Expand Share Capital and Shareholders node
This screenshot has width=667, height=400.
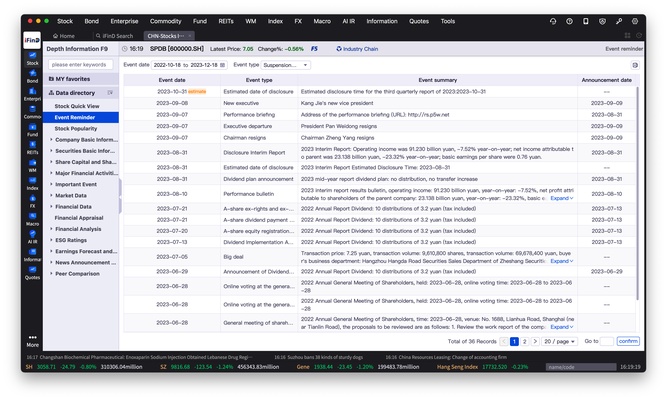(51, 162)
